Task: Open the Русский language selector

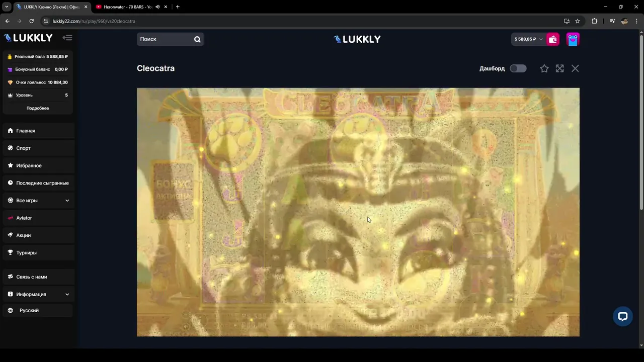Action: pos(39,310)
